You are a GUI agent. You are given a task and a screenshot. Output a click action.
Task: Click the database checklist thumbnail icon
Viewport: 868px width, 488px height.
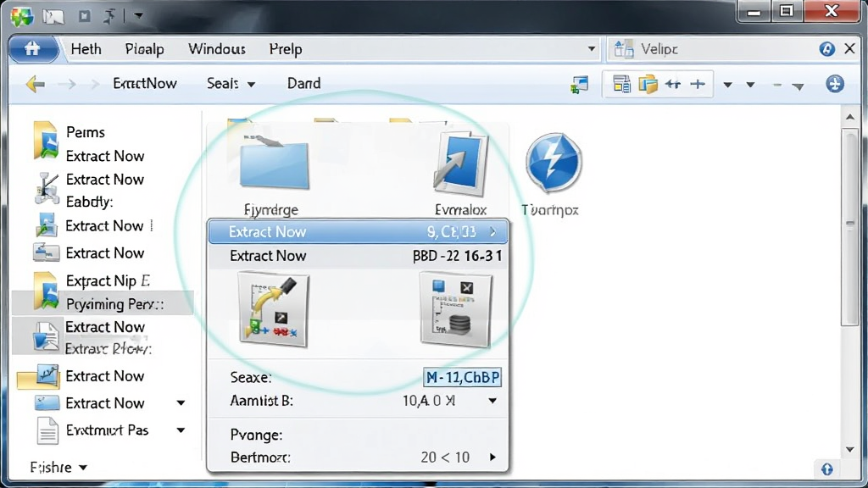455,309
